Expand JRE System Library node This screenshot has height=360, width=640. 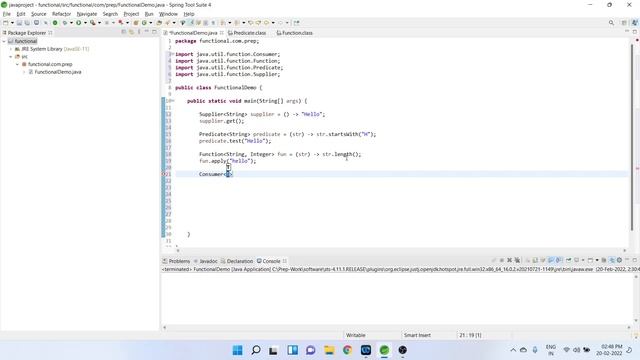pos(11,49)
